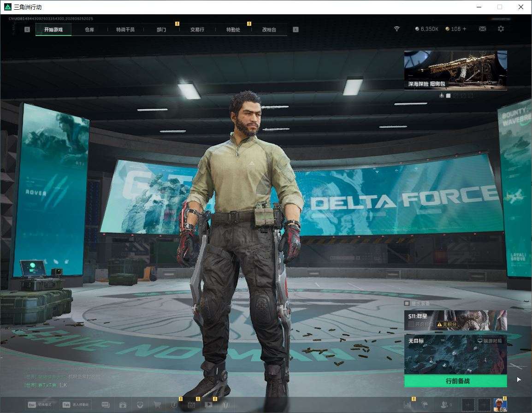Open the settings gear icon
This screenshot has width=532, height=413.
tap(501, 29)
